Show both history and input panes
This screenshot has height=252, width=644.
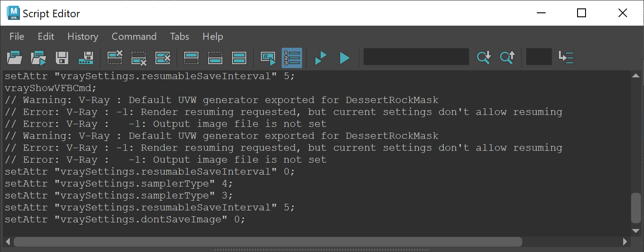239,58
